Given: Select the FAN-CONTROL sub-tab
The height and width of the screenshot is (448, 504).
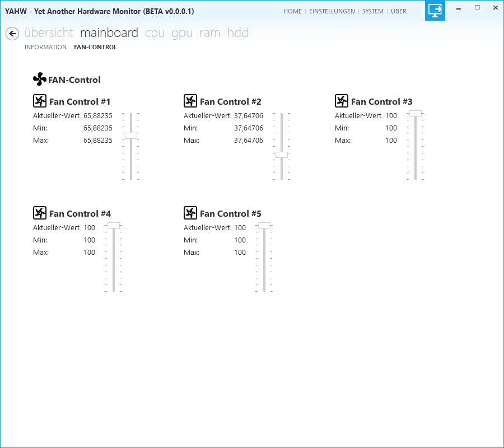Looking at the screenshot, I should 95,47.
